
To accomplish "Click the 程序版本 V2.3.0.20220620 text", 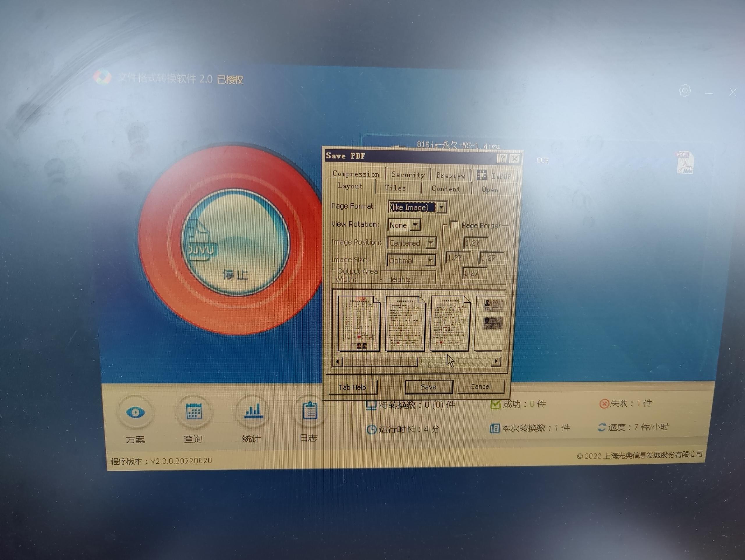I will tap(161, 461).
